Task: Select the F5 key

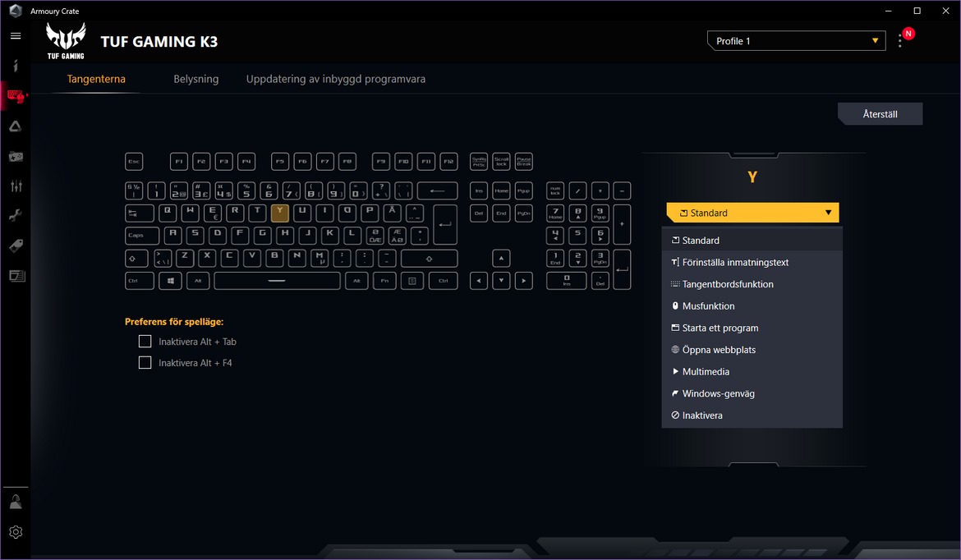Action: pyautogui.click(x=280, y=162)
